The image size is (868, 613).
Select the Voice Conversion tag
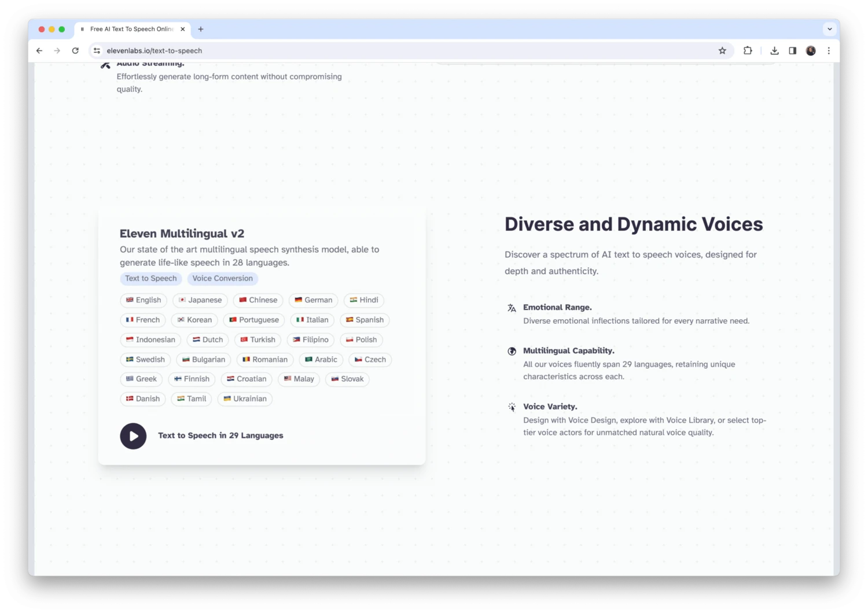(x=222, y=279)
